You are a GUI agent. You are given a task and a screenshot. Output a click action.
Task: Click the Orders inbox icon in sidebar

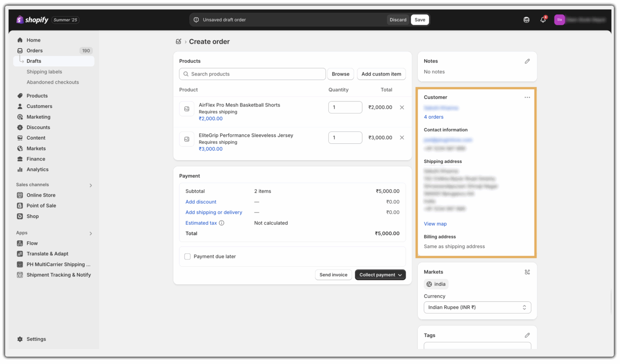(x=20, y=51)
